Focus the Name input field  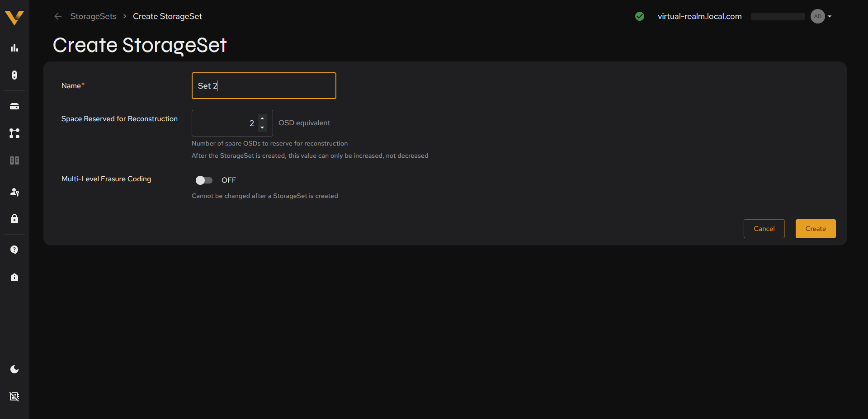[x=264, y=86]
